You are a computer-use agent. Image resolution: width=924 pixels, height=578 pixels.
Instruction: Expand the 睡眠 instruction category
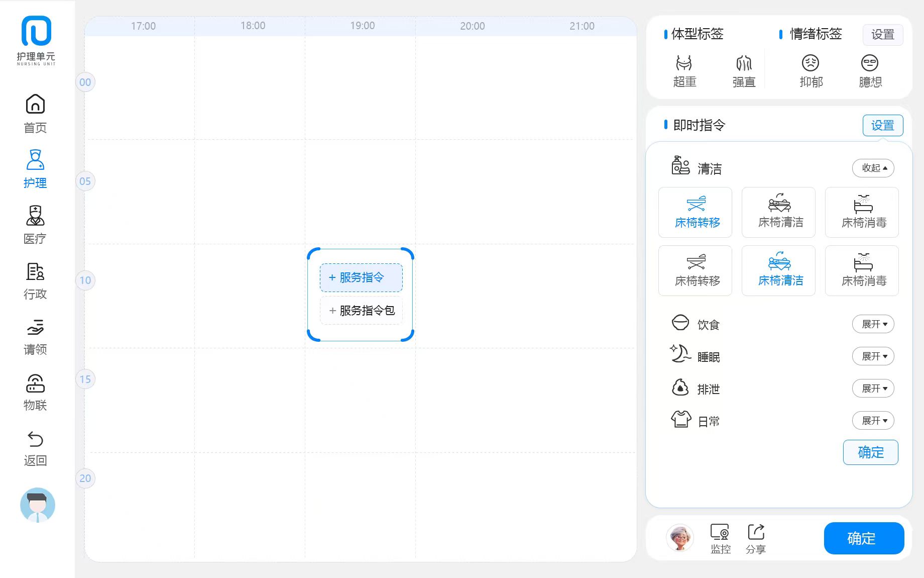pyautogui.click(x=873, y=356)
